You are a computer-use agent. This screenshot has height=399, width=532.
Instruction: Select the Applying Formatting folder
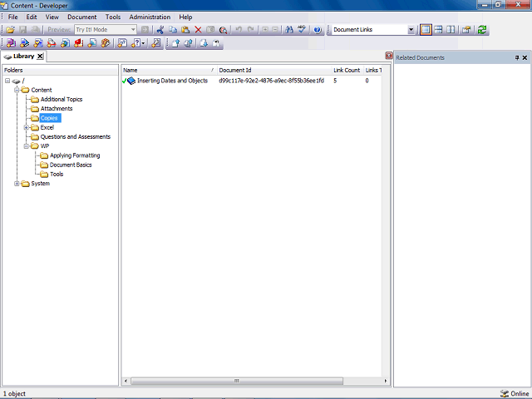[75, 155]
